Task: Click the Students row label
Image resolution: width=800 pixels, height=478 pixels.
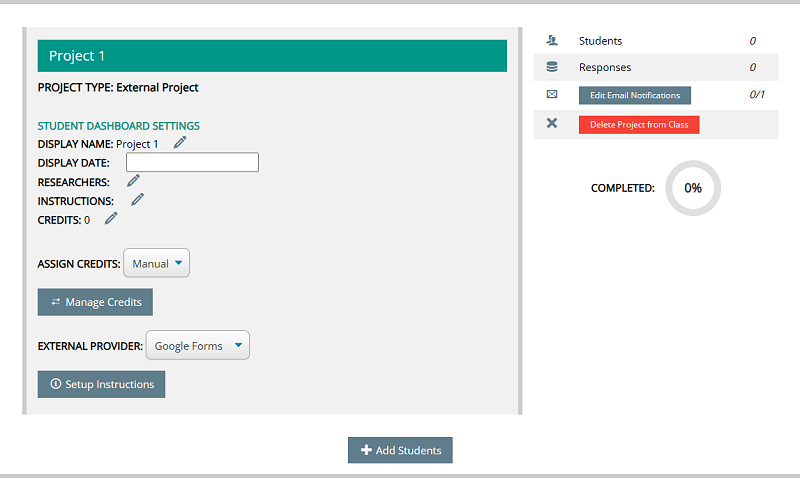Action: (600, 41)
